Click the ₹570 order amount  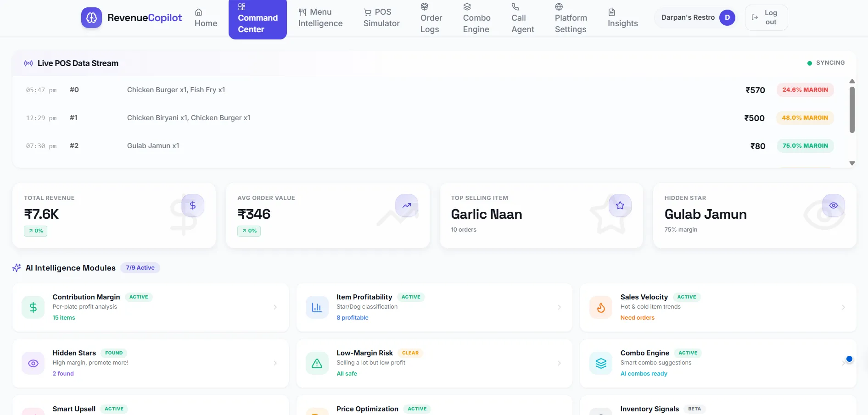755,90
